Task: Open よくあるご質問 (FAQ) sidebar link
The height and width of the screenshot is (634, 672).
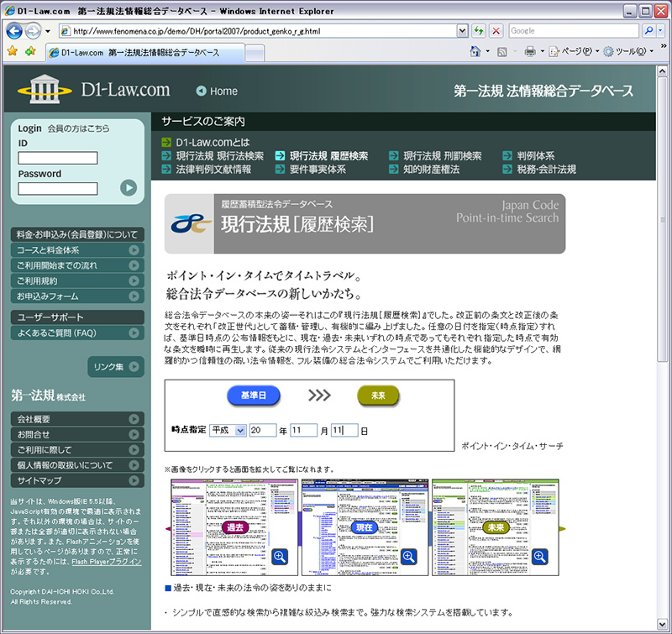Action: 77,333
